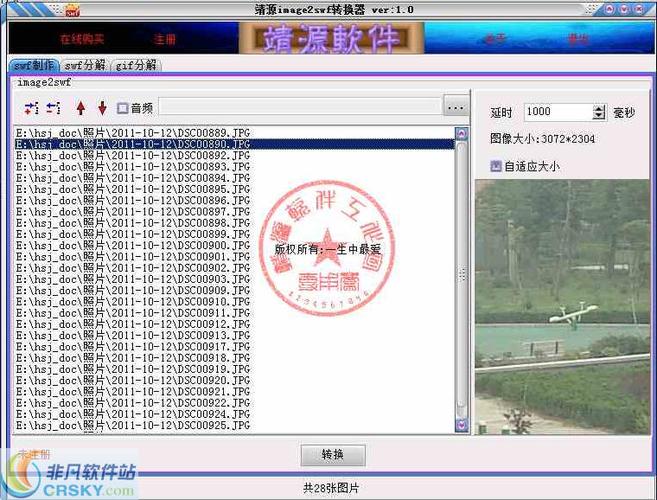Switch to the gif分解 tab
Viewport: 657px width, 500px height.
coord(136,65)
